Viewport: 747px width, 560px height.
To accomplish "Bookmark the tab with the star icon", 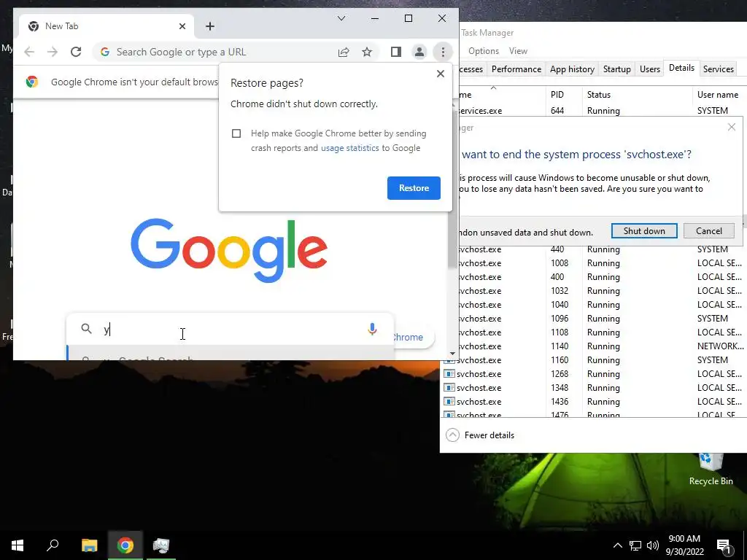I will 367,52.
